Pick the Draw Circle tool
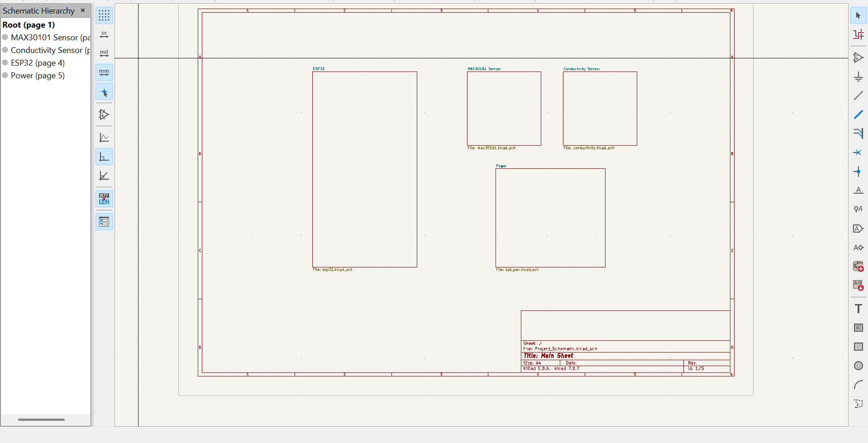The width and height of the screenshot is (868, 443). tap(858, 366)
